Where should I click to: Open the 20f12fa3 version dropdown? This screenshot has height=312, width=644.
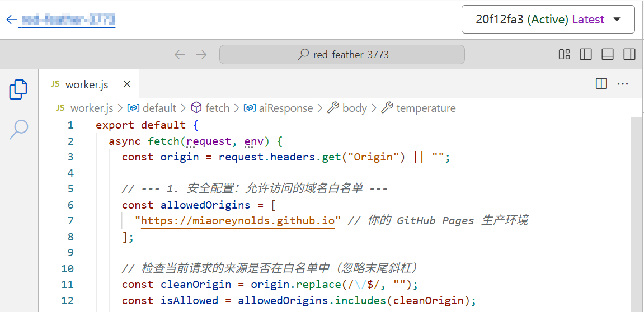548,20
